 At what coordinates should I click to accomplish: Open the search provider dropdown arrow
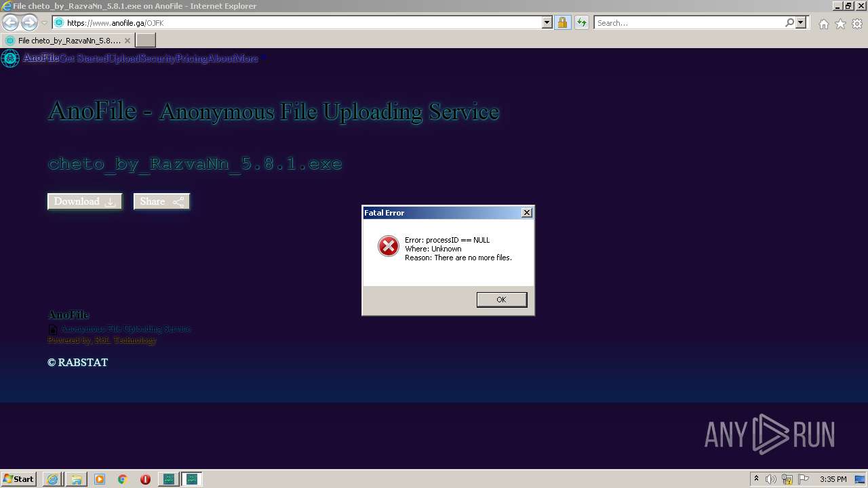click(801, 23)
